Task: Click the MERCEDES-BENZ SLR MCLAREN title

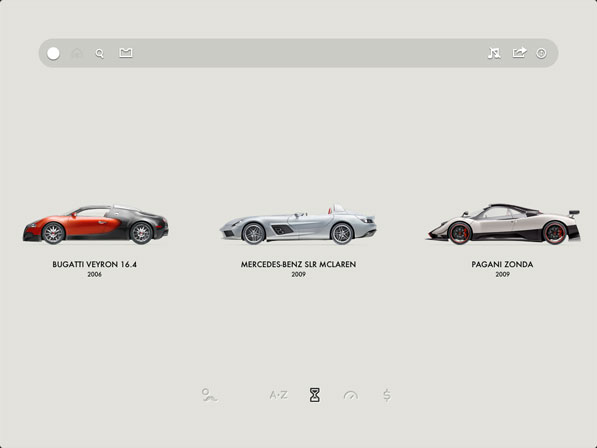Action: click(298, 264)
